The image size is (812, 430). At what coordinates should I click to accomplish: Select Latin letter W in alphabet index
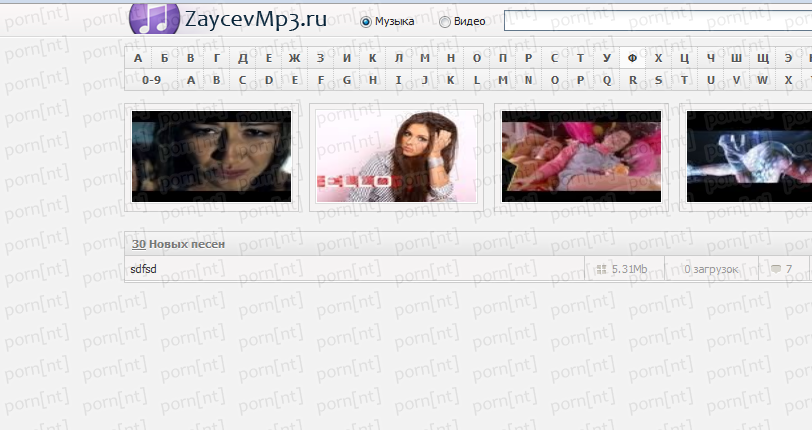coord(763,80)
